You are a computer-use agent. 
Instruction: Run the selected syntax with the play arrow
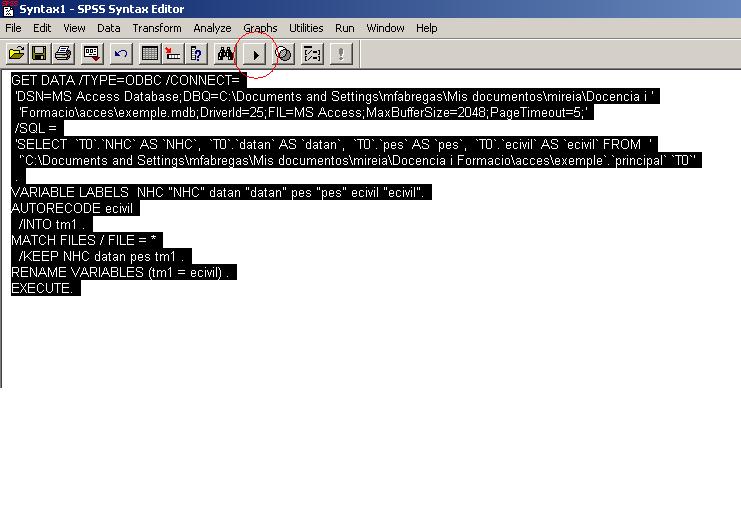[x=255, y=53]
